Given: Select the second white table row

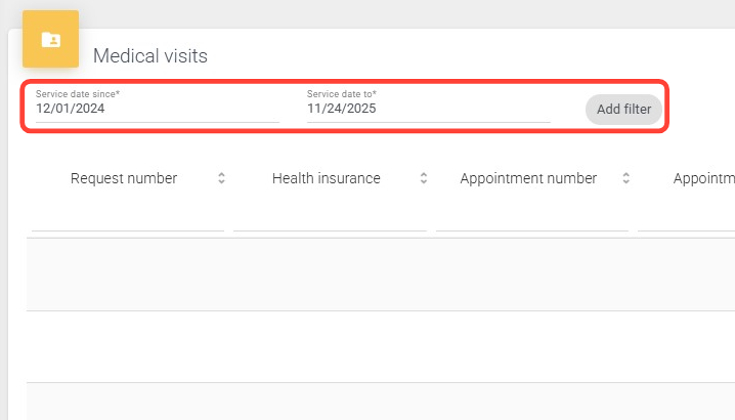Looking at the screenshot, I should [380, 346].
